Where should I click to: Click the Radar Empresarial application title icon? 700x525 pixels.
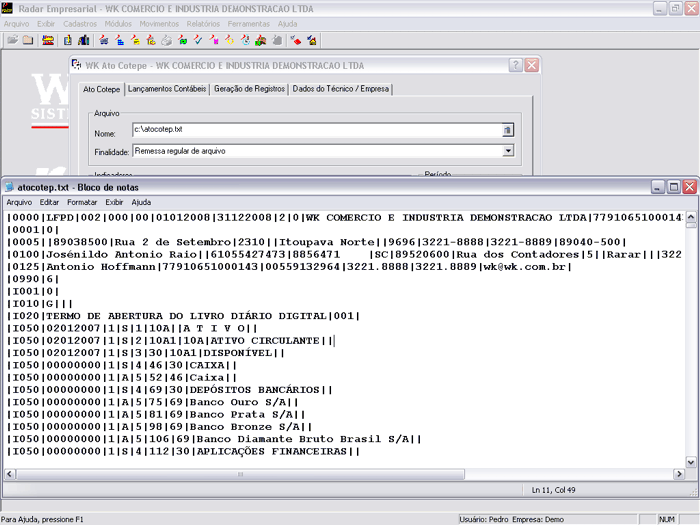click(8, 8)
